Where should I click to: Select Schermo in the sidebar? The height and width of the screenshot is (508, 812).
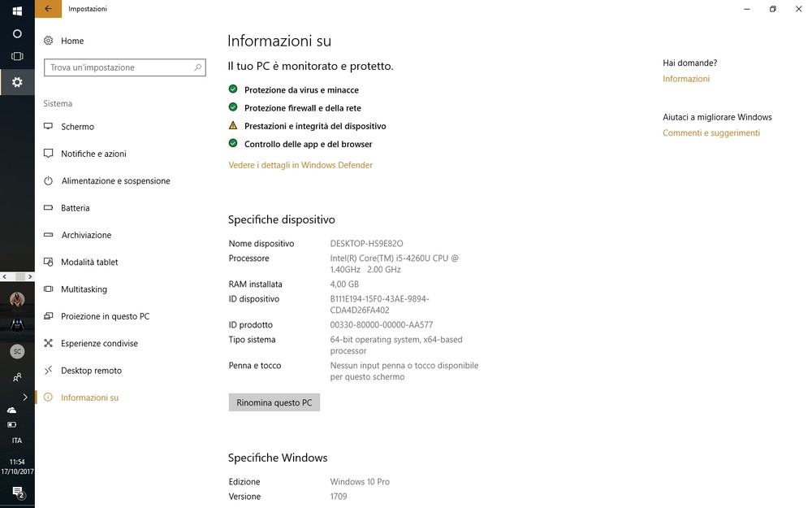tap(77, 127)
